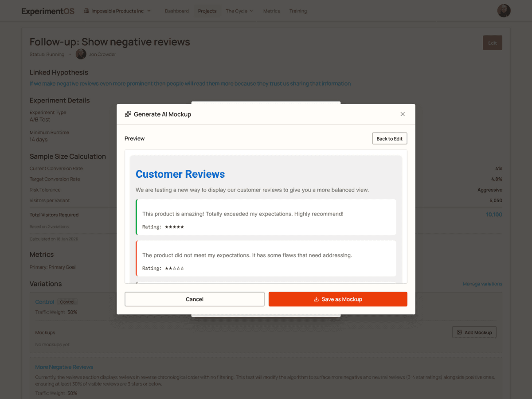Click the download icon on Save as Mockup
This screenshot has width=532, height=399.
(316, 299)
